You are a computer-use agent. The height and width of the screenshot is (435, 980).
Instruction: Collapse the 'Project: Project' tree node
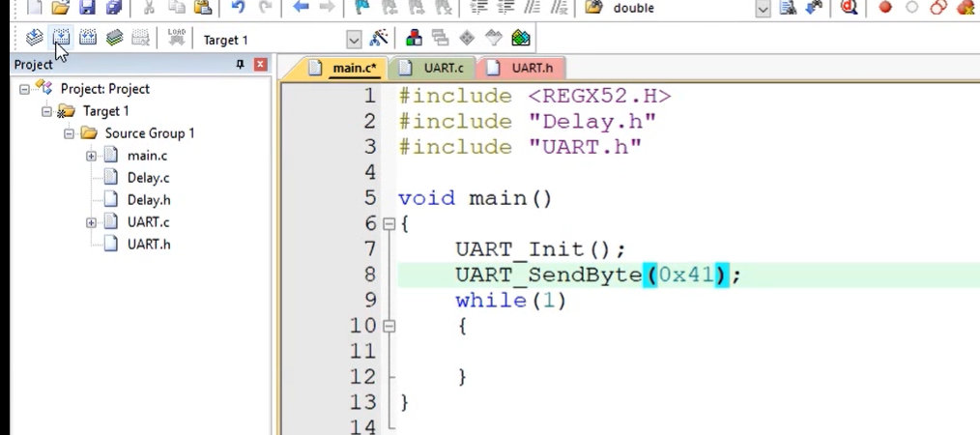(x=24, y=89)
